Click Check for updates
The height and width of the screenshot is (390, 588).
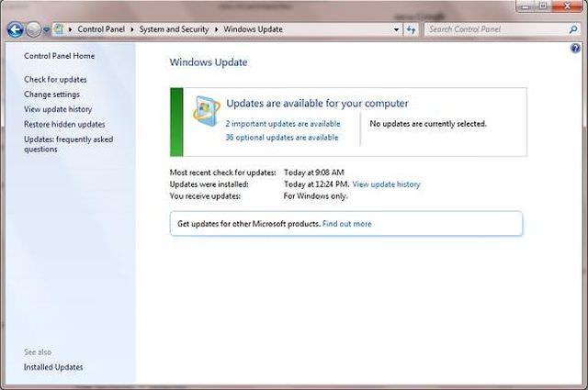[55, 80]
